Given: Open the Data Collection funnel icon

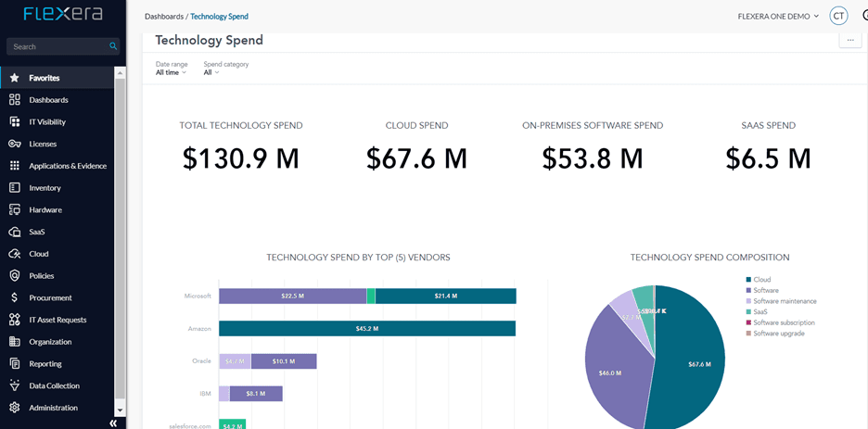Looking at the screenshot, I should tap(15, 385).
